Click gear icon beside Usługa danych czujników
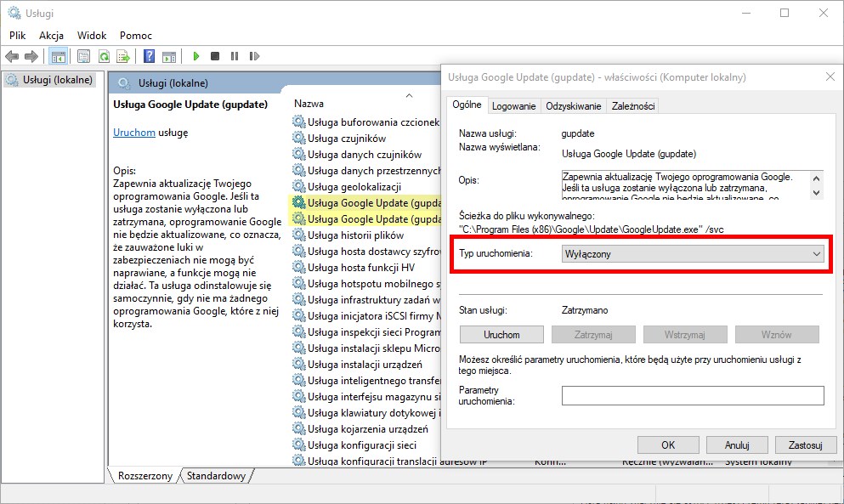 [x=298, y=155]
